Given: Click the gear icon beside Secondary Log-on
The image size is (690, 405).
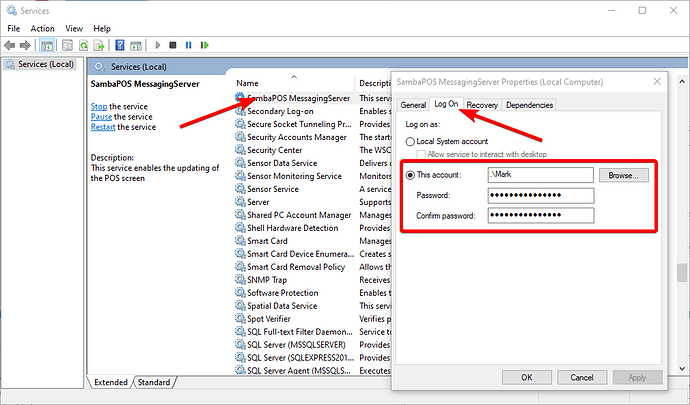Looking at the screenshot, I should (x=240, y=111).
